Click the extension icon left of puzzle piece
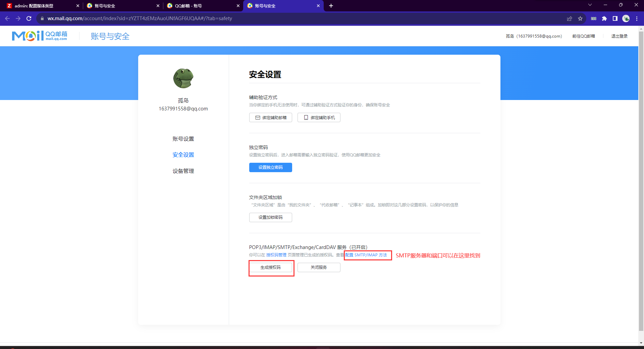This screenshot has height=349, width=644. 594,18
